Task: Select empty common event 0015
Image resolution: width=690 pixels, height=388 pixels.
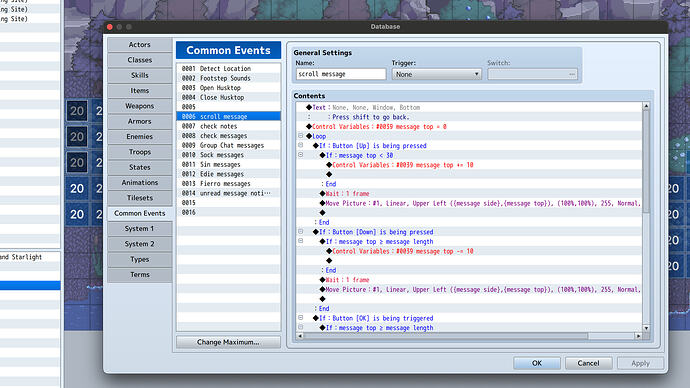Action: pos(228,203)
